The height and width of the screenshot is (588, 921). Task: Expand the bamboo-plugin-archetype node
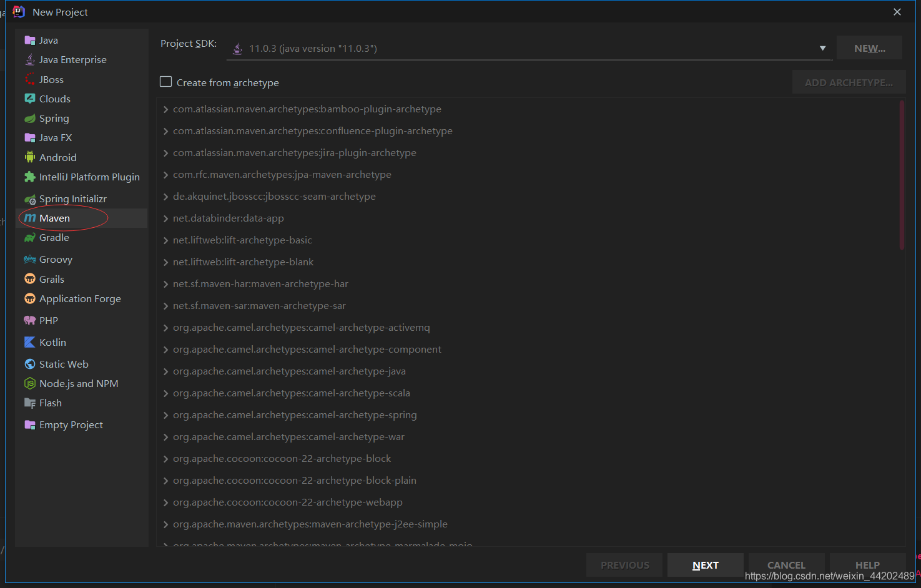pos(165,109)
